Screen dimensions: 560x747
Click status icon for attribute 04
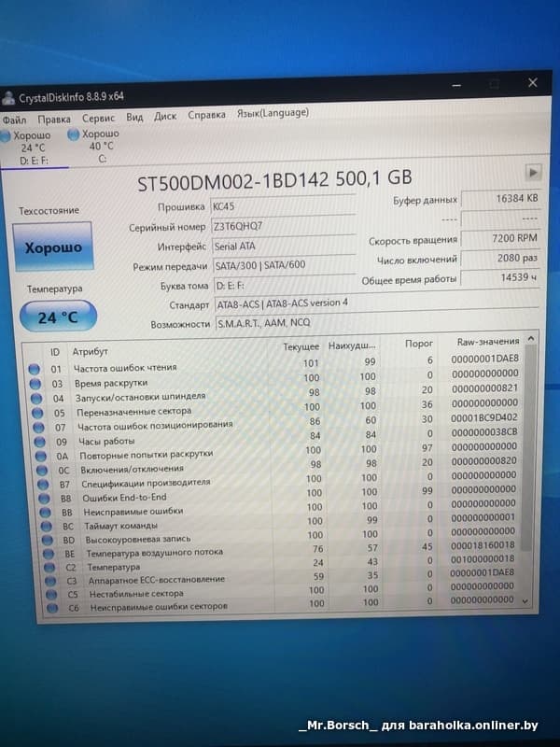[x=36, y=399]
